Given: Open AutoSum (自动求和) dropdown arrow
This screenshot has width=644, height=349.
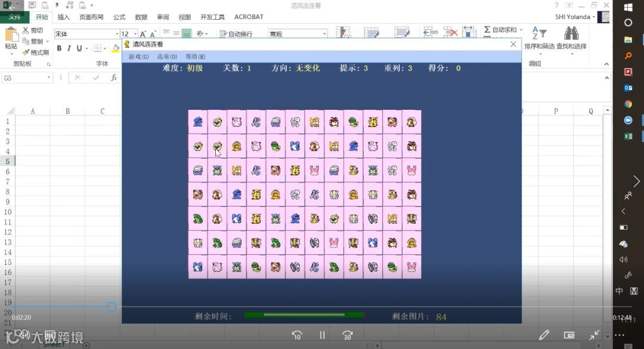Looking at the screenshot, I should (521, 30).
